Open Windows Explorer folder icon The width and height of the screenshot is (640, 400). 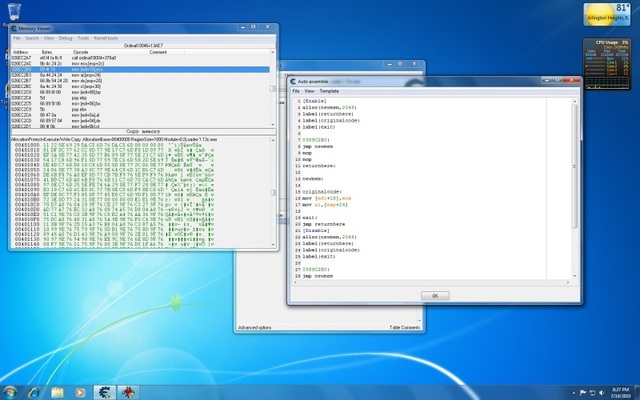tap(58, 390)
